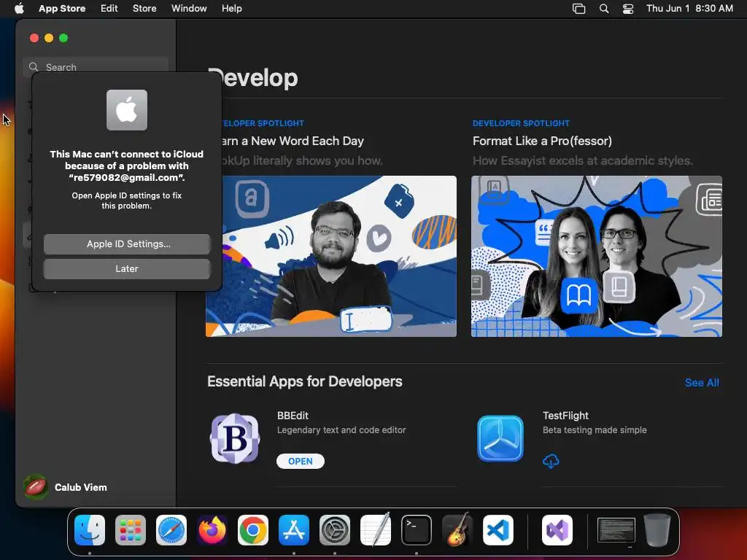Image resolution: width=747 pixels, height=560 pixels.
Task: Click the Apple ID Settings button
Action: pyautogui.click(x=127, y=244)
